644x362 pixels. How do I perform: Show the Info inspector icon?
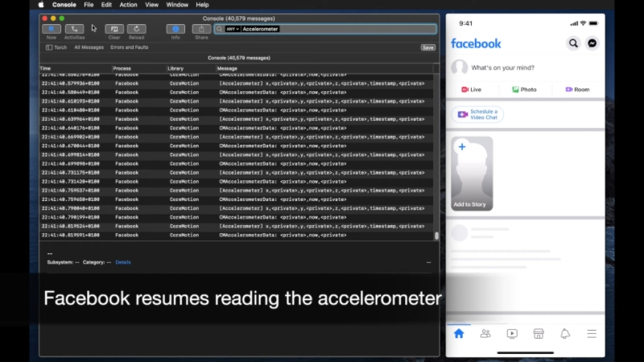tap(175, 29)
